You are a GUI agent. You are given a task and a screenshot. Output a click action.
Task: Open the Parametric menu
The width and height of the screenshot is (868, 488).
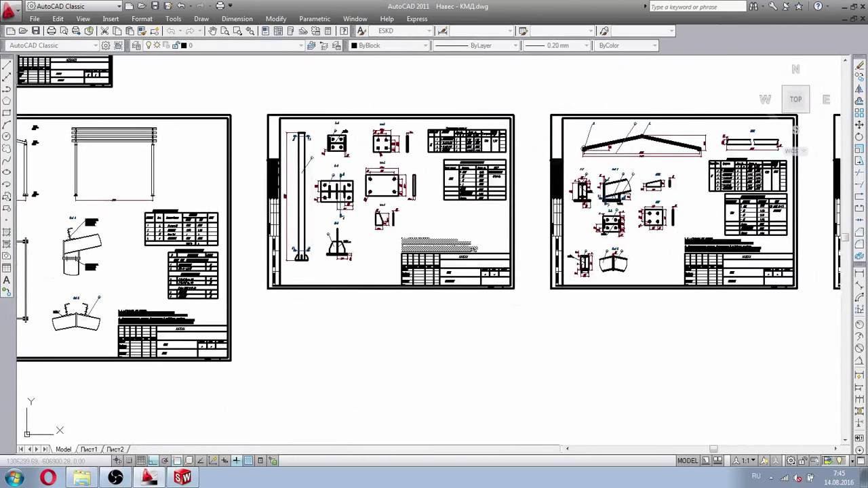coord(315,19)
